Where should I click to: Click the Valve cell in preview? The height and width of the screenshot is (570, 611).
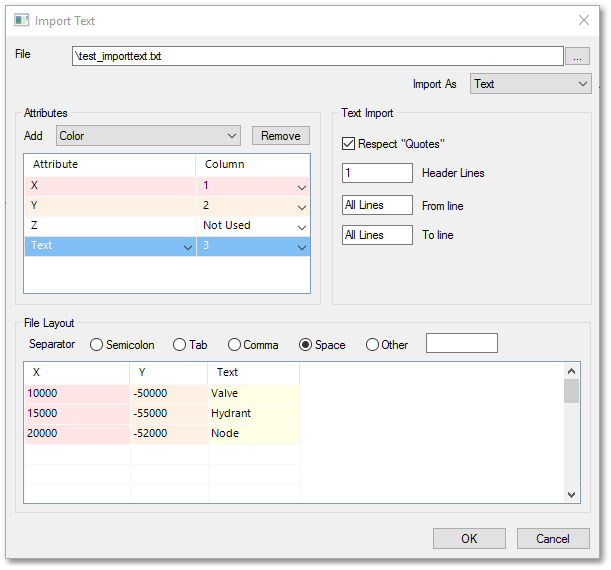pyautogui.click(x=254, y=394)
